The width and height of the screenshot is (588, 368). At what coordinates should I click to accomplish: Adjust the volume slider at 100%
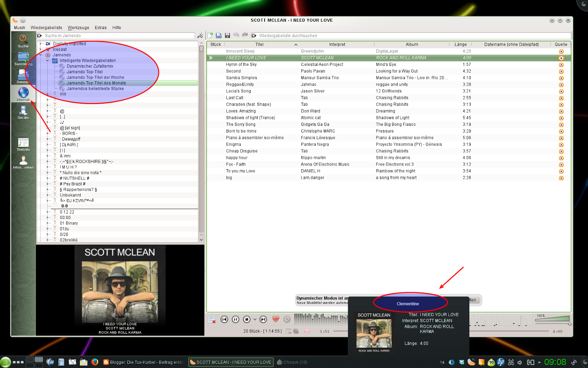coord(552,319)
